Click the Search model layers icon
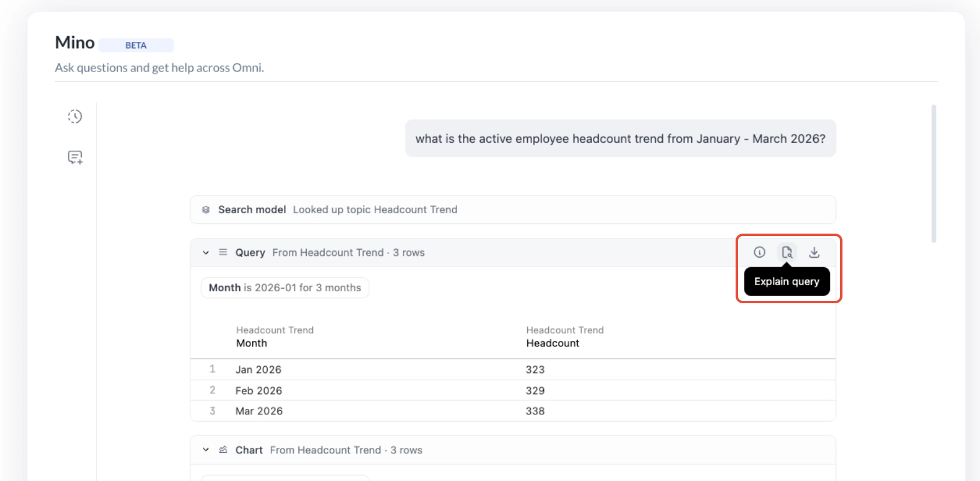 point(206,210)
